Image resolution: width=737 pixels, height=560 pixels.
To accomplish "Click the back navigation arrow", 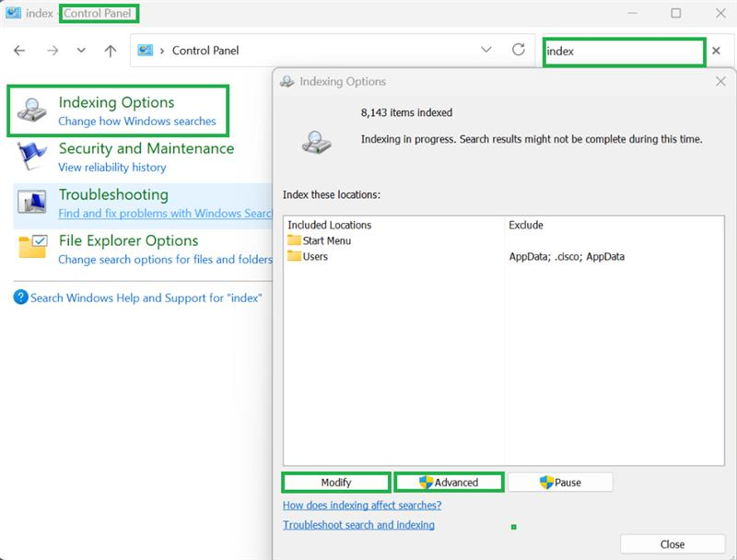I will 18,52.
